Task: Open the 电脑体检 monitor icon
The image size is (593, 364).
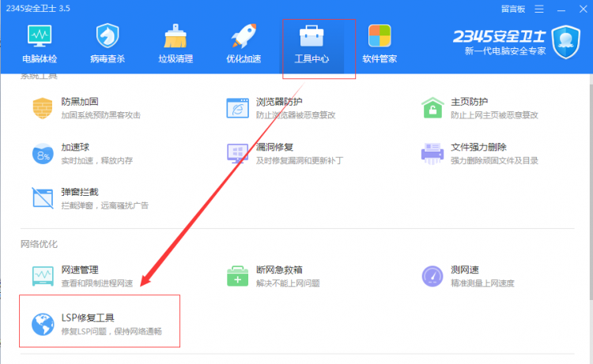Action: 40,36
